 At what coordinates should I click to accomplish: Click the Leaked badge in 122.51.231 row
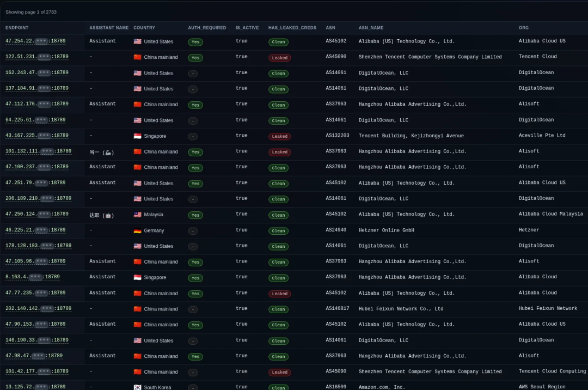click(279, 57)
